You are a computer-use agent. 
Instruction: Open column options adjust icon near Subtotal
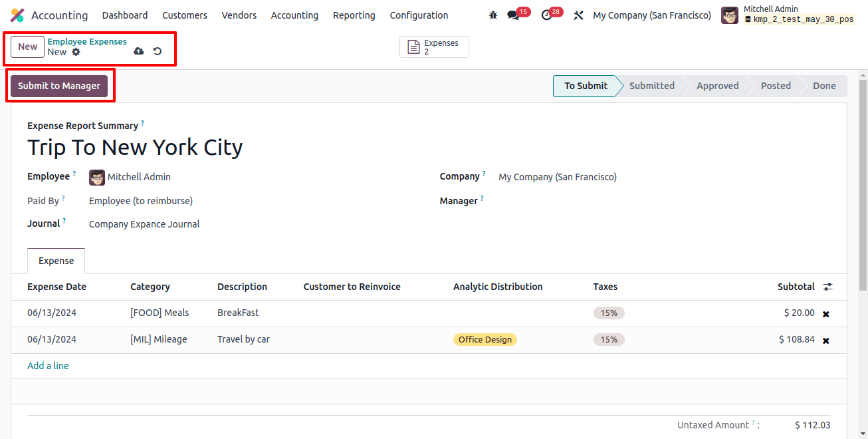click(x=827, y=287)
